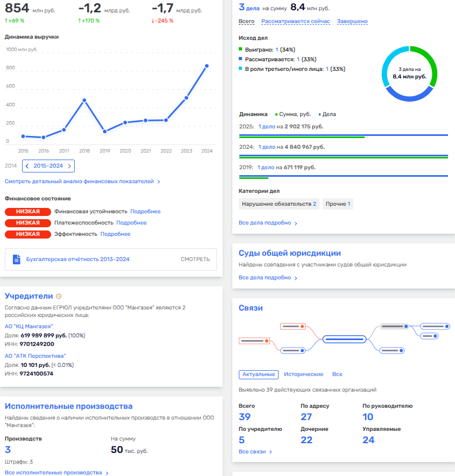Expand Все связи list
The height and width of the screenshot is (476, 455).
[255, 452]
